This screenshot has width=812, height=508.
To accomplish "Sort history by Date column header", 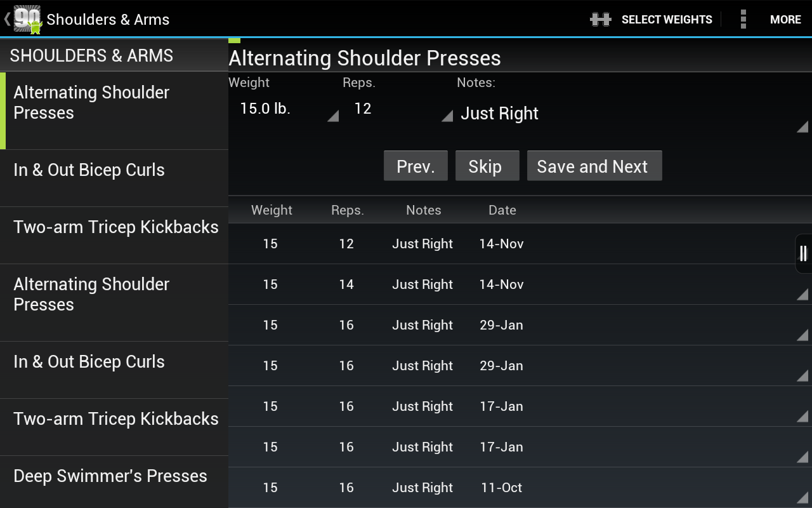I will coord(502,210).
